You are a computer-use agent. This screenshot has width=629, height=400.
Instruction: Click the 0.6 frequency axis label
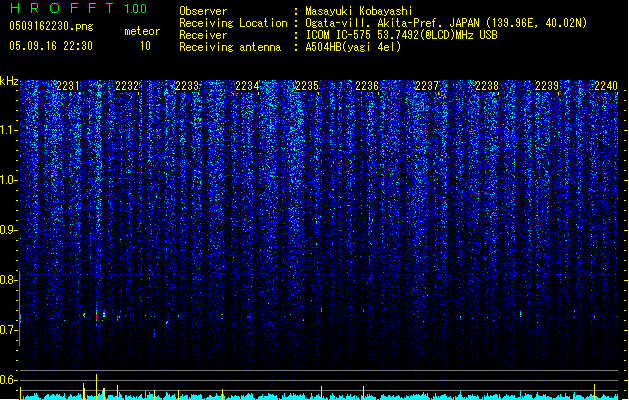[x=9, y=380]
